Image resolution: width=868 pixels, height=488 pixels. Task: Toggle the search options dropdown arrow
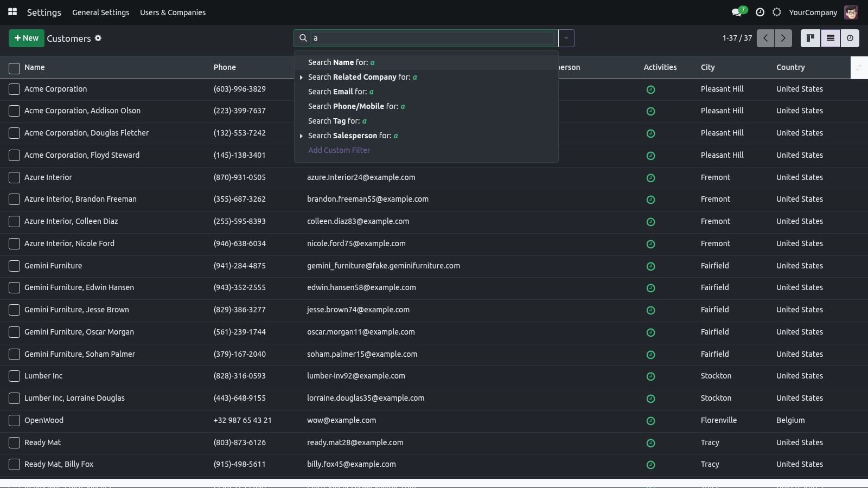click(566, 38)
